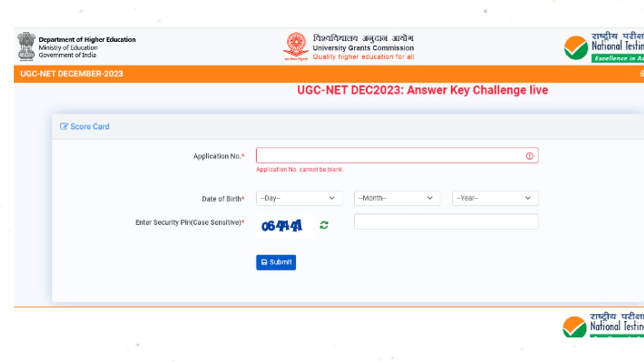644x362 pixels.
Task: Click the error alert icon in Application No field
Action: click(529, 156)
